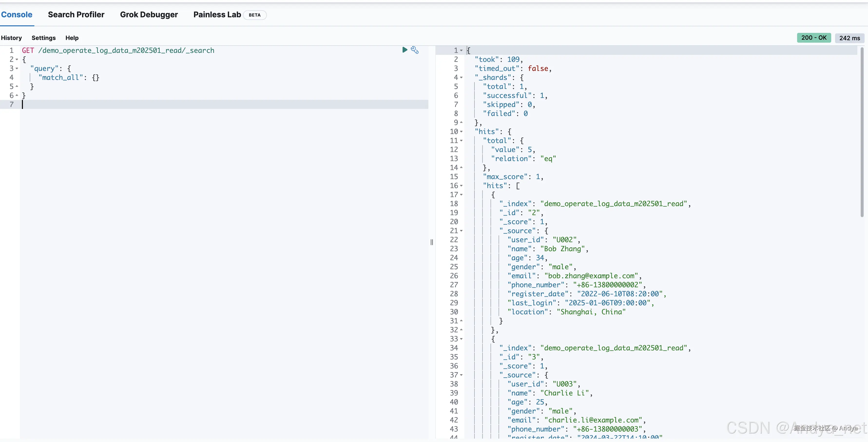Collapse the root brace on response line 1
Viewport: 868px width, 442px height.
[461, 50]
